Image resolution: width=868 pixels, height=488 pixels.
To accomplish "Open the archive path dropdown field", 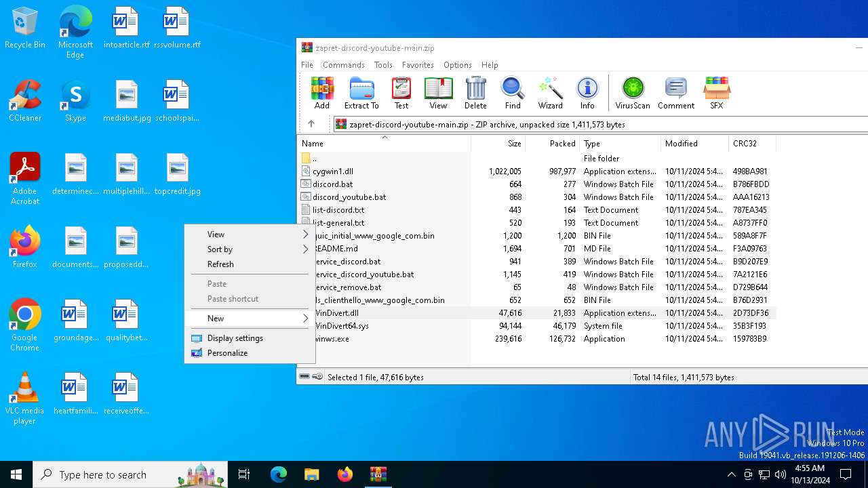I will tap(600, 124).
